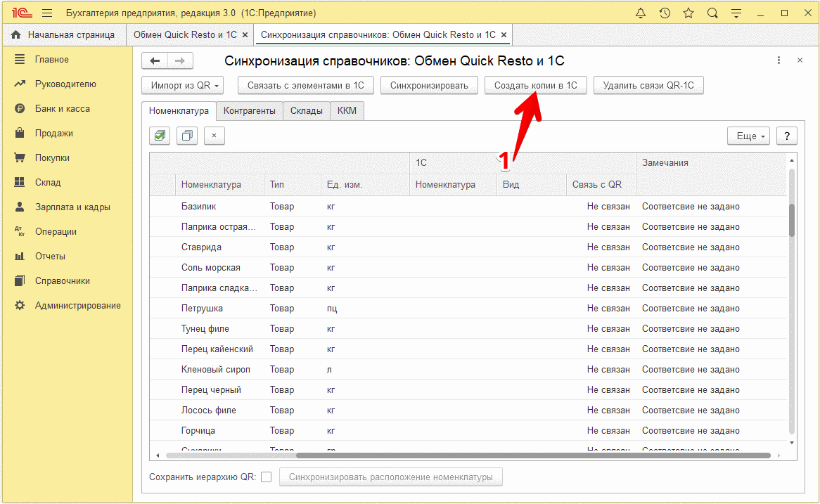
Task: Click the Связь с QR column header
Action: click(x=601, y=185)
